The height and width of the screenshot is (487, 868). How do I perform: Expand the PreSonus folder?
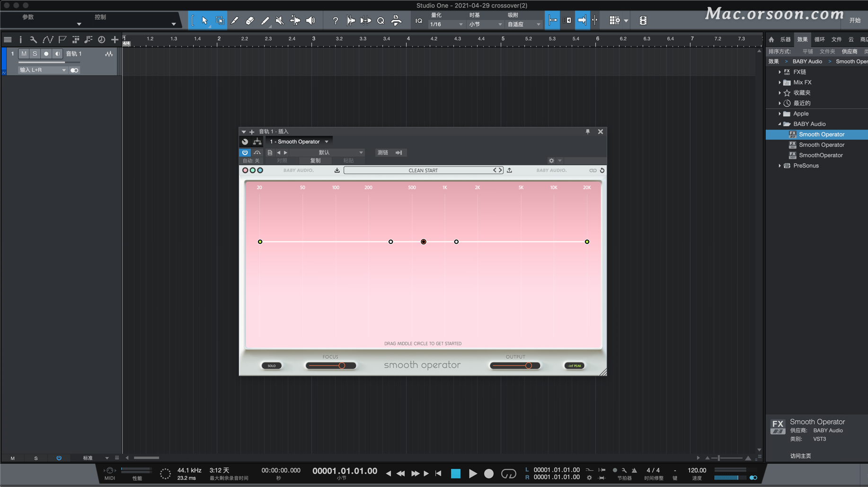click(x=779, y=166)
